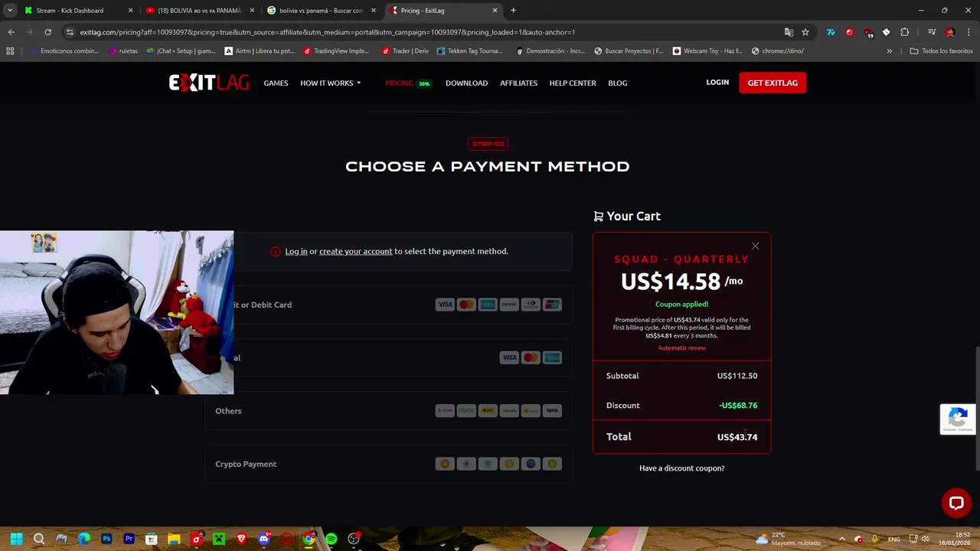Open the HELP CENTER page
Viewport: 980px width, 551px height.
tap(573, 83)
